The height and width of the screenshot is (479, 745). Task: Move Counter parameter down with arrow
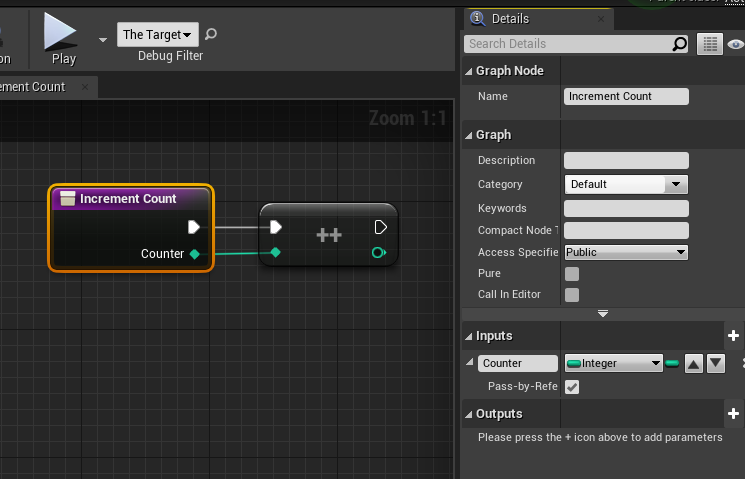click(x=716, y=363)
